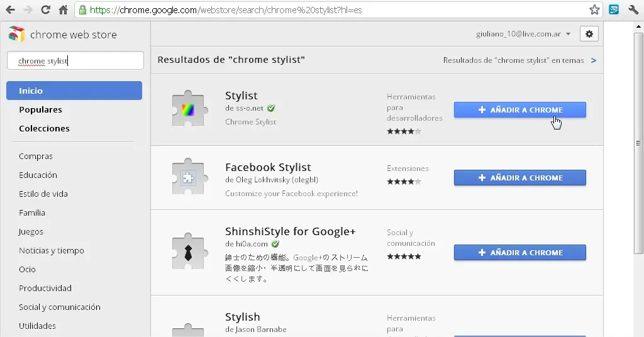Open Populares in the sidebar
The image size is (644, 337).
[40, 109]
